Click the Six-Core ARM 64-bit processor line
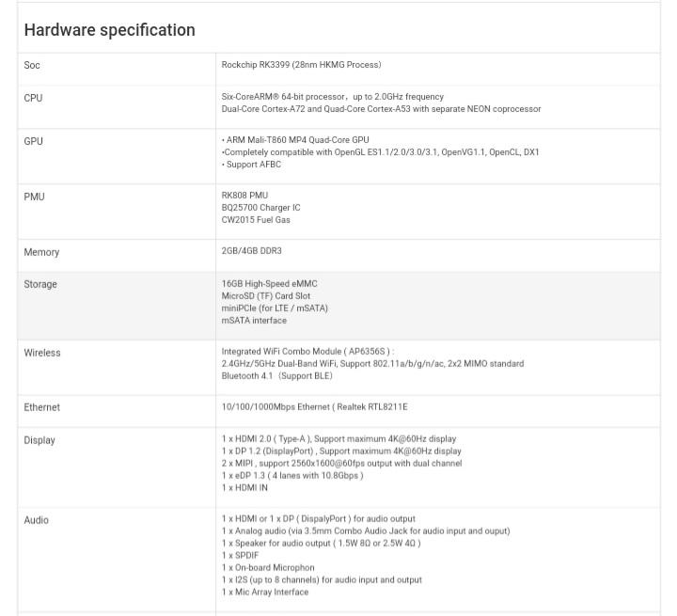The height and width of the screenshot is (616, 677). (333, 97)
